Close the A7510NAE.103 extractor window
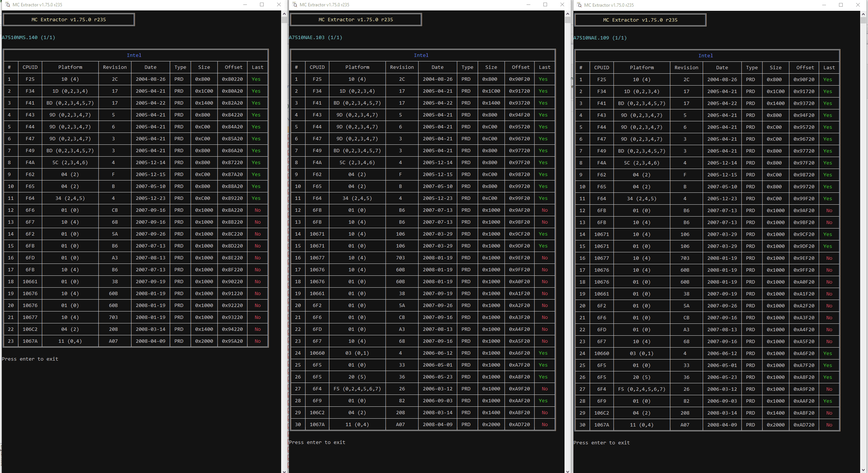Viewport: 868px width, 473px height. pyautogui.click(x=562, y=4)
